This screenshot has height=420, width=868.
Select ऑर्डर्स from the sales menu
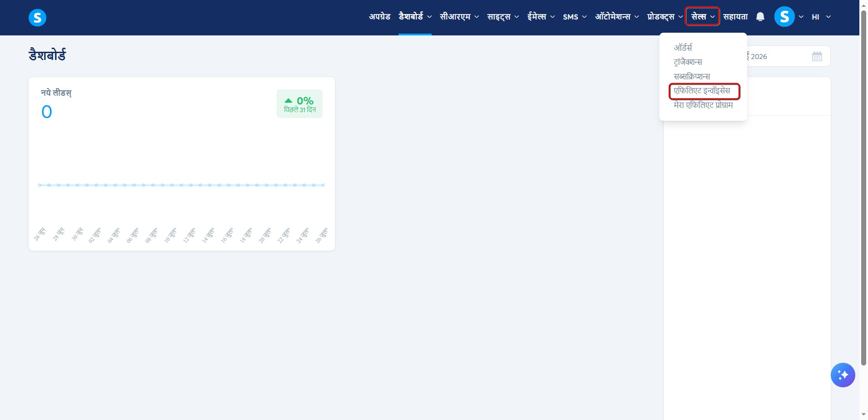coord(683,47)
